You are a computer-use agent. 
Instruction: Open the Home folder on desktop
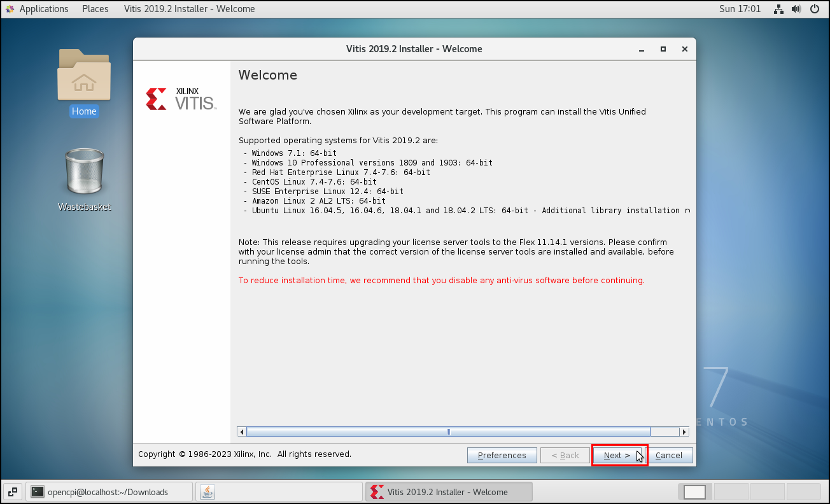[x=84, y=83]
